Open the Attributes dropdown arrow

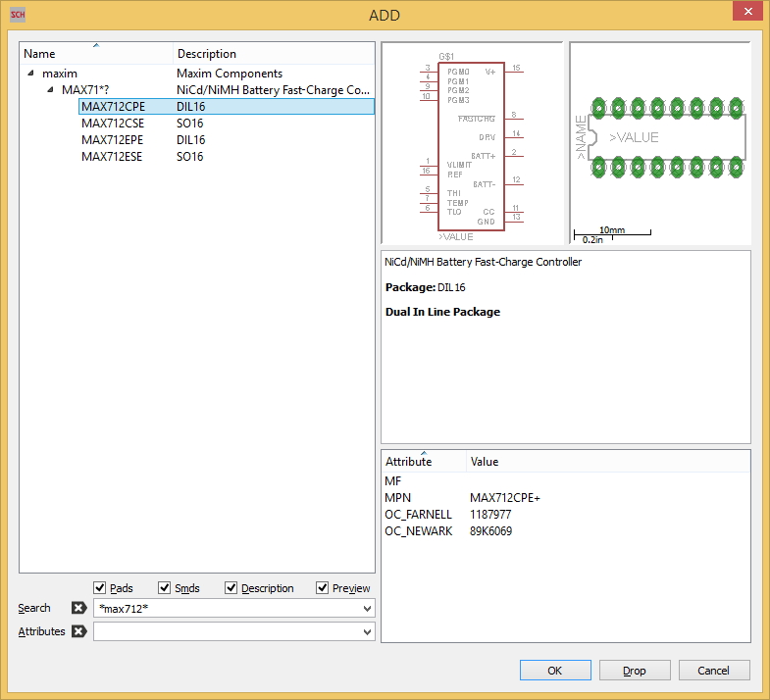click(x=367, y=631)
